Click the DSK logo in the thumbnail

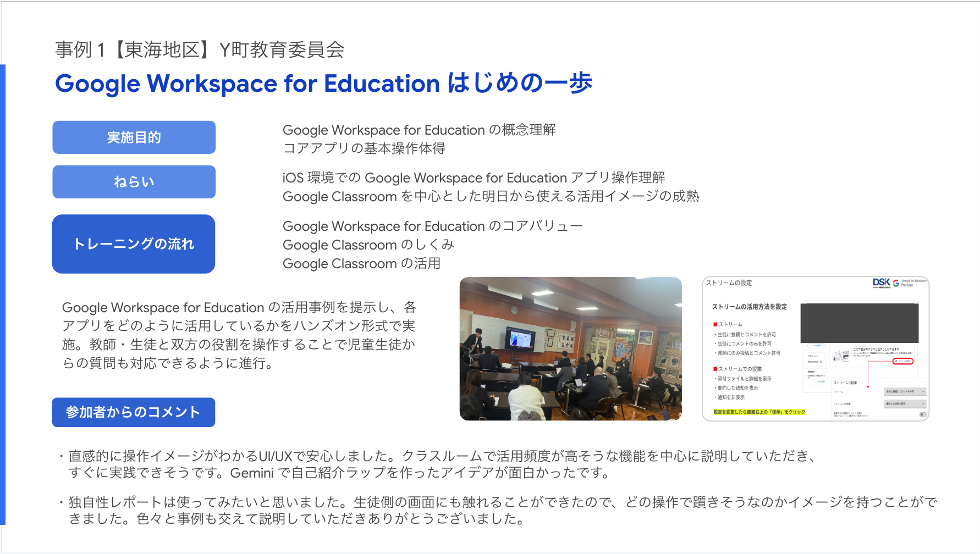pos(882,283)
